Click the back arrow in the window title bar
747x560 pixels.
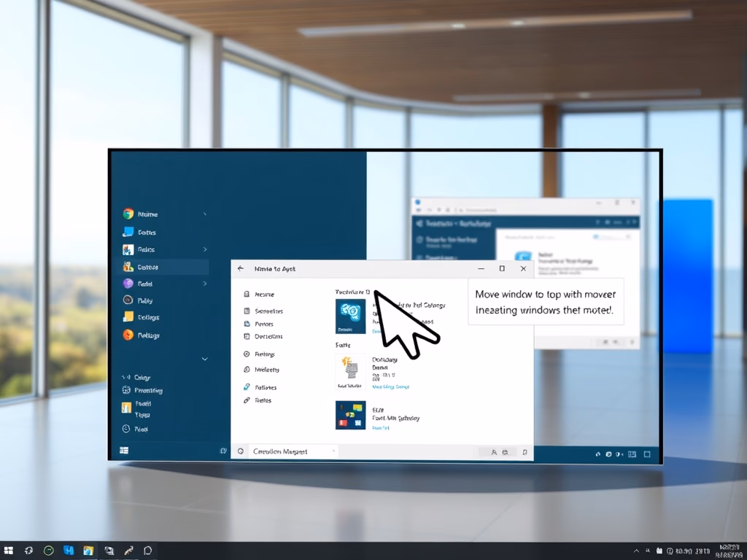[241, 268]
